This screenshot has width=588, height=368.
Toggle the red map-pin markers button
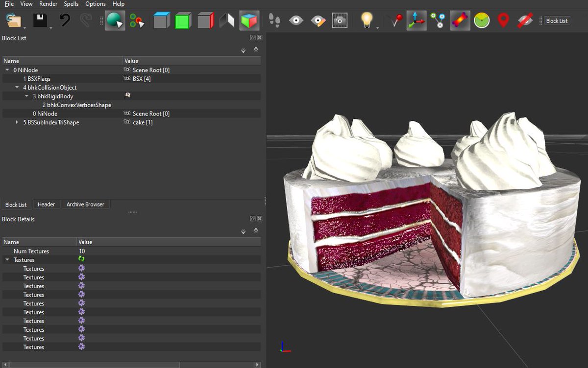tap(503, 21)
